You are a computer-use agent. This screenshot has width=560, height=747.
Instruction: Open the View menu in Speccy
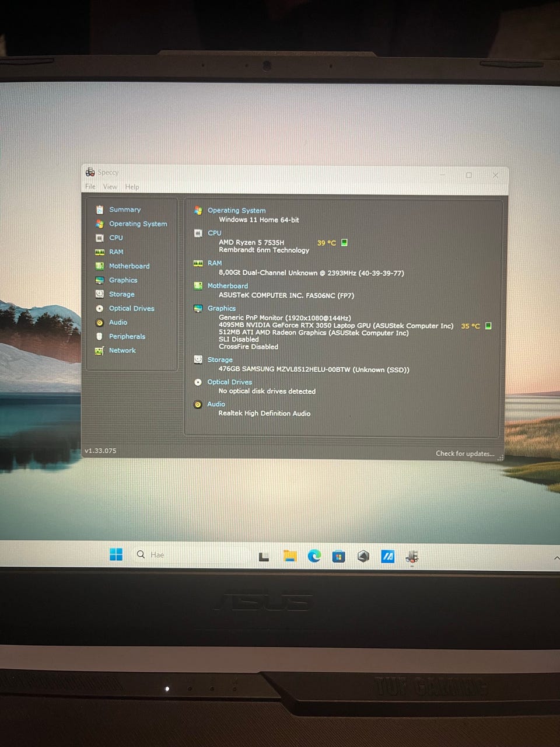coord(110,187)
